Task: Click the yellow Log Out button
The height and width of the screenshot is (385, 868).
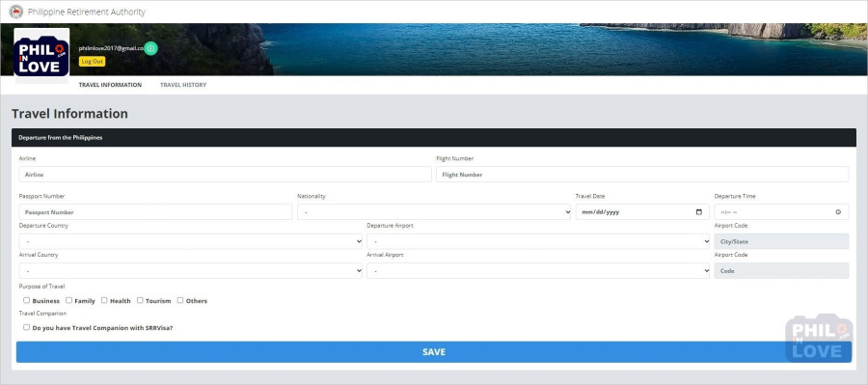Action: click(92, 62)
